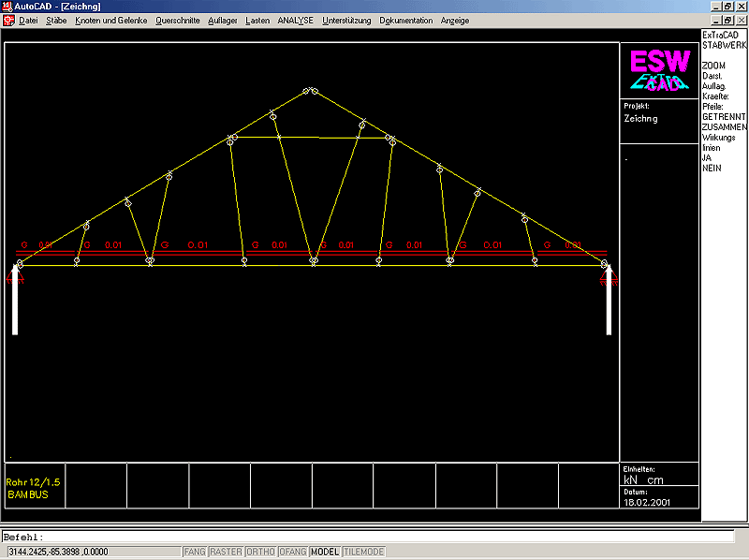Image resolution: width=749 pixels, height=560 pixels.
Task: Toggle MODEL space in status bar
Action: pos(325,552)
